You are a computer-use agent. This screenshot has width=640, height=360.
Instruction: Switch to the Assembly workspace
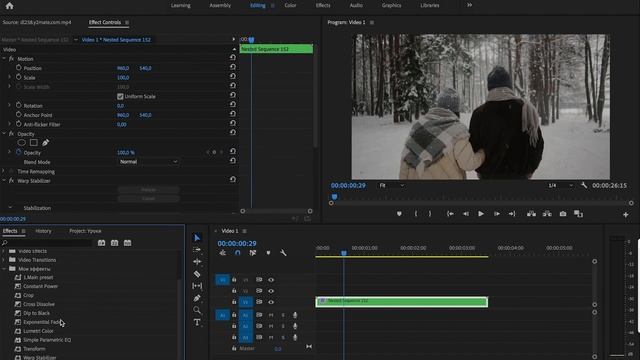tap(220, 5)
